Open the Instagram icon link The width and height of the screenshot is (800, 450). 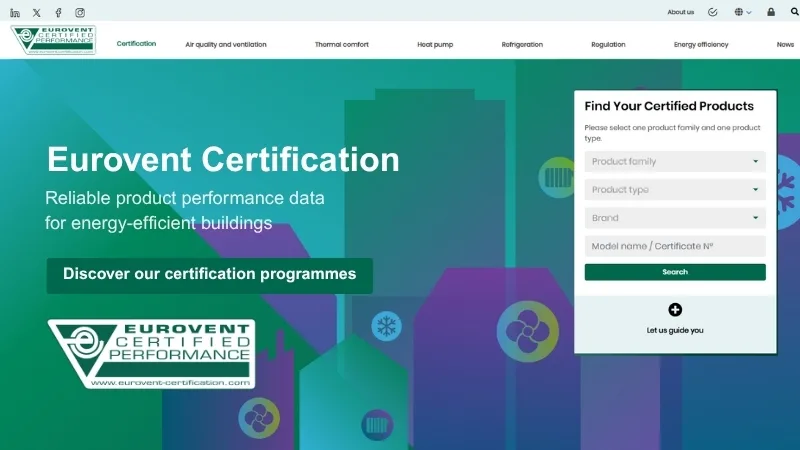tap(80, 13)
